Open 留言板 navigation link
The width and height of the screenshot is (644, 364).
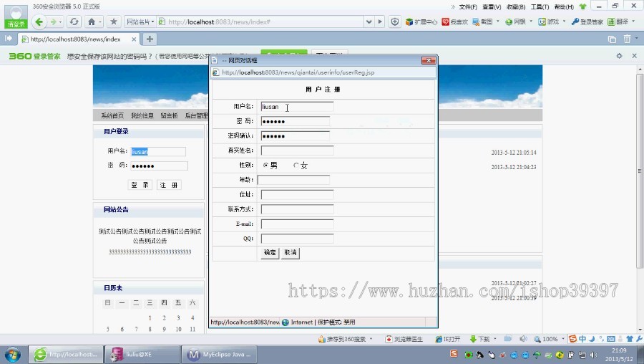click(169, 115)
